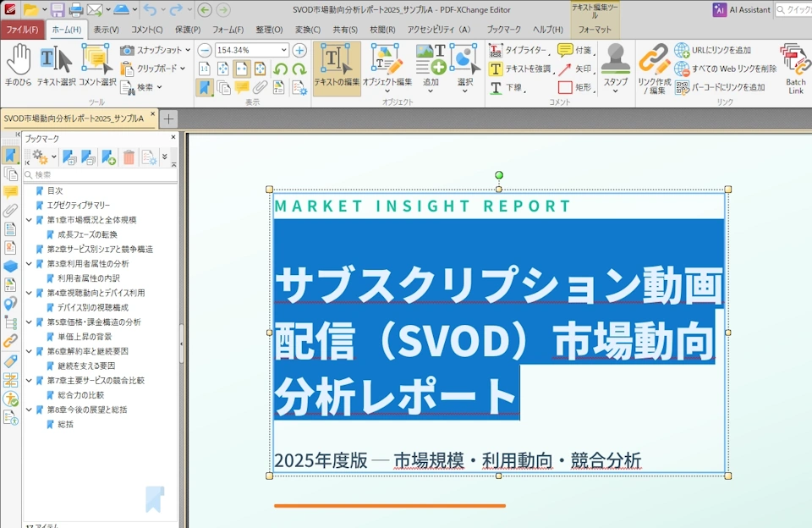Toggle comments pane button in ribbon 表示 group

(242, 87)
